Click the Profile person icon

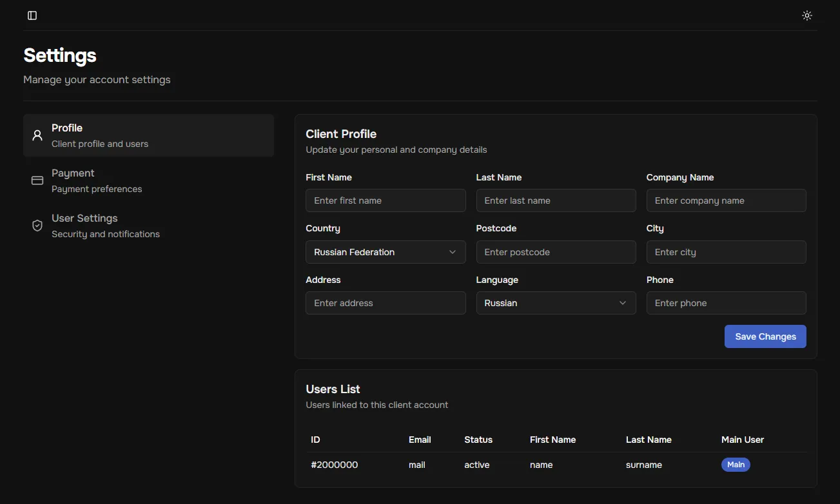point(37,135)
